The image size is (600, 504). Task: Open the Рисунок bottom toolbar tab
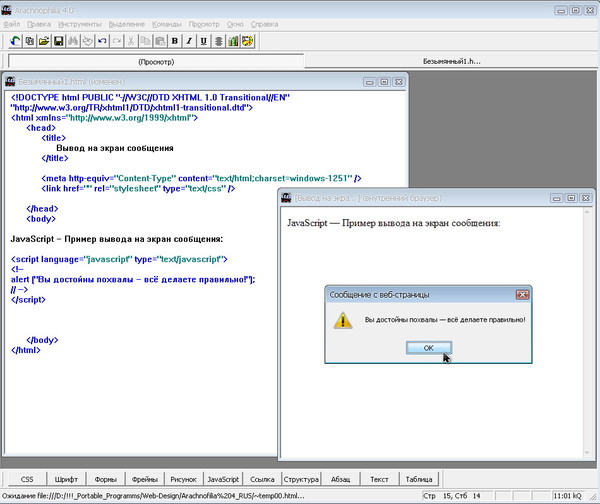click(x=184, y=479)
